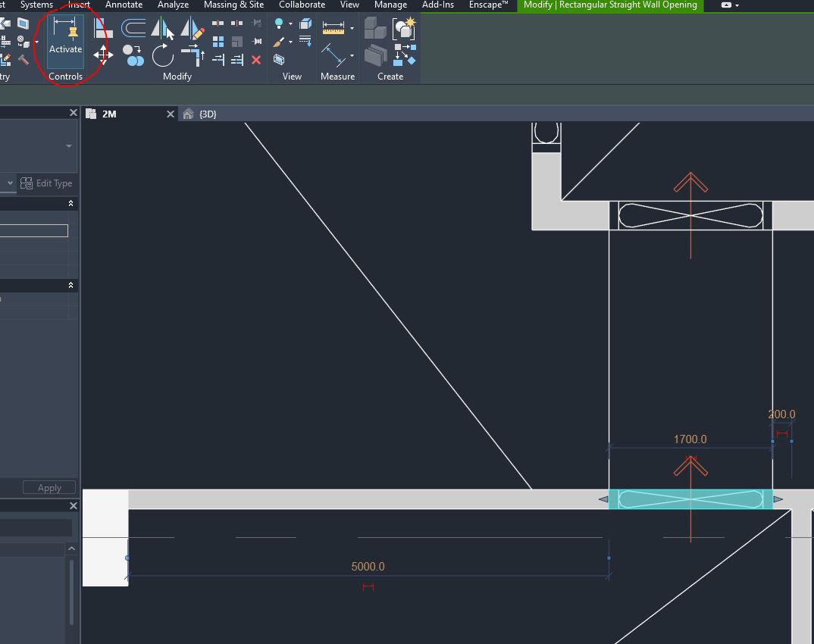814x644 pixels.
Task: Click the Apply button in Properties
Action: point(49,488)
